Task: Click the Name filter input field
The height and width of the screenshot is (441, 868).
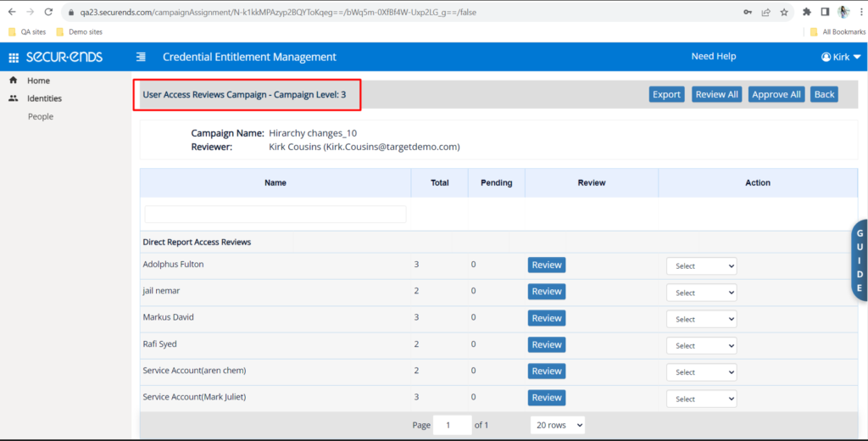Action: pos(275,215)
